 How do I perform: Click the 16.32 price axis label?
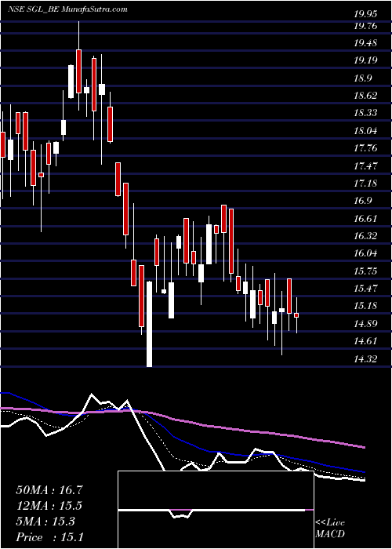366,236
